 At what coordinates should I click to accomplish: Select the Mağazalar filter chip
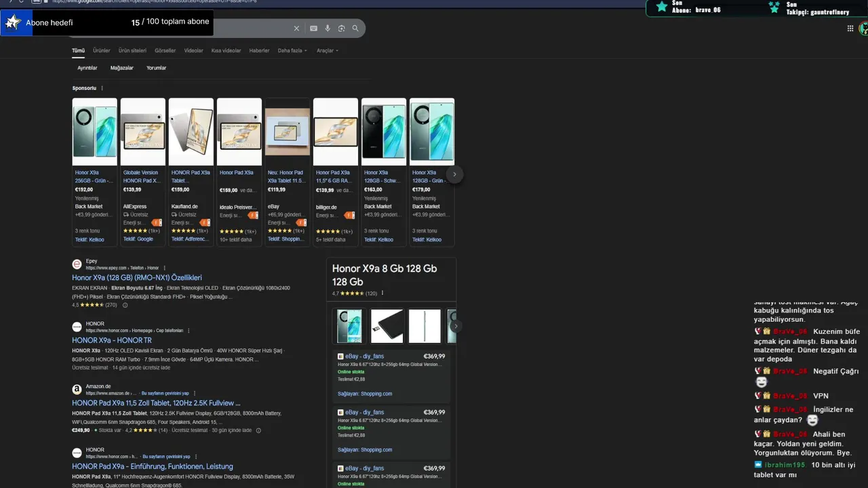pyautogui.click(x=122, y=68)
